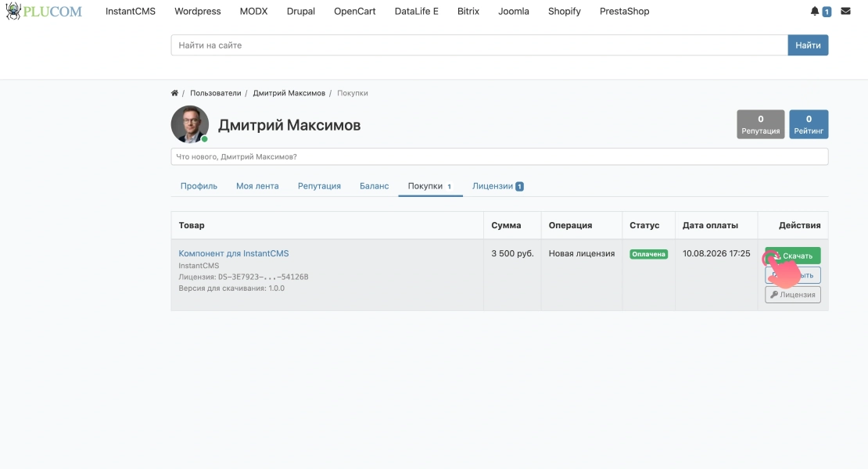Open the messages envelope icon
This screenshot has height=469, width=868.
click(845, 11)
